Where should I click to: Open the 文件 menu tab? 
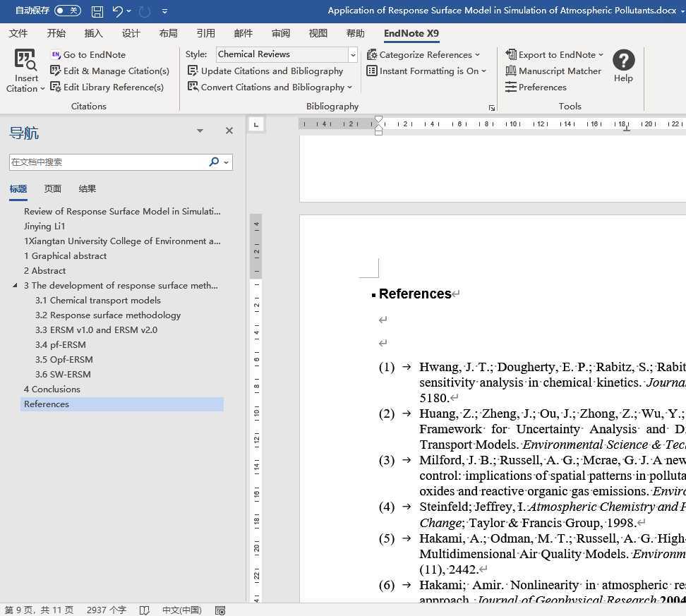[x=18, y=33]
